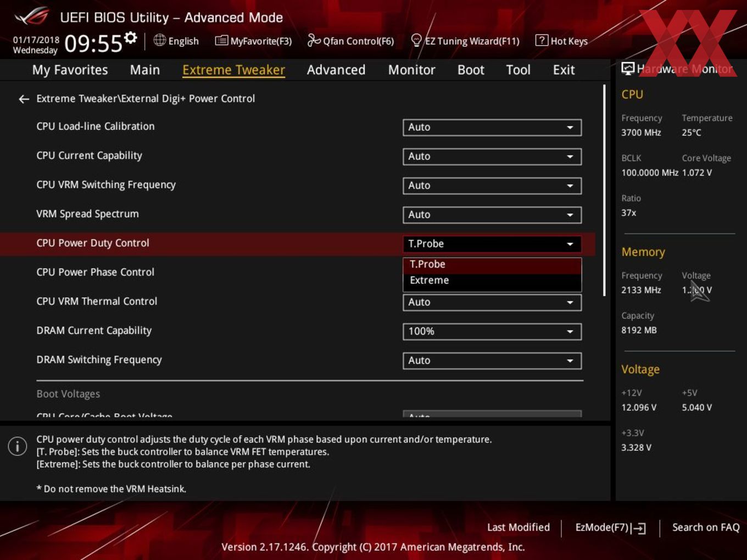Collapse the CPU Power Duty Control dropdown
Image resolution: width=747 pixels, height=560 pixels.
tap(492, 244)
